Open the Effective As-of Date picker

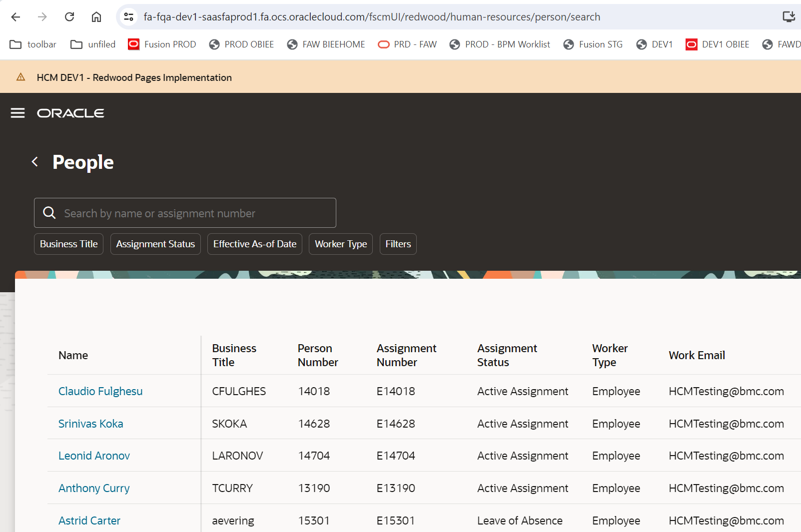[x=254, y=244]
